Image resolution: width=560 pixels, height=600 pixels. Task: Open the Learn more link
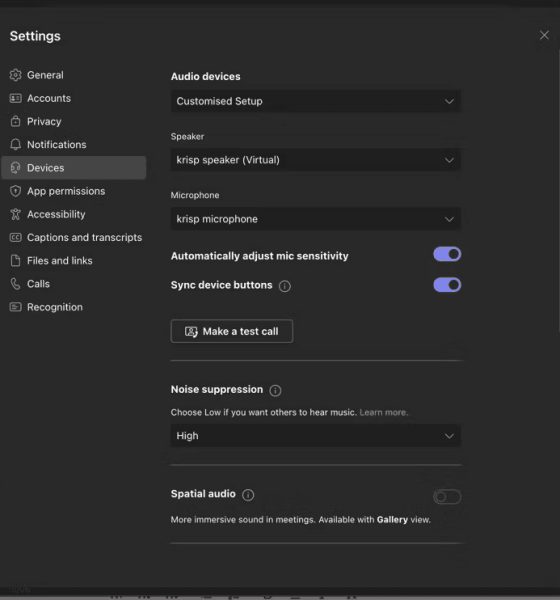click(x=384, y=412)
